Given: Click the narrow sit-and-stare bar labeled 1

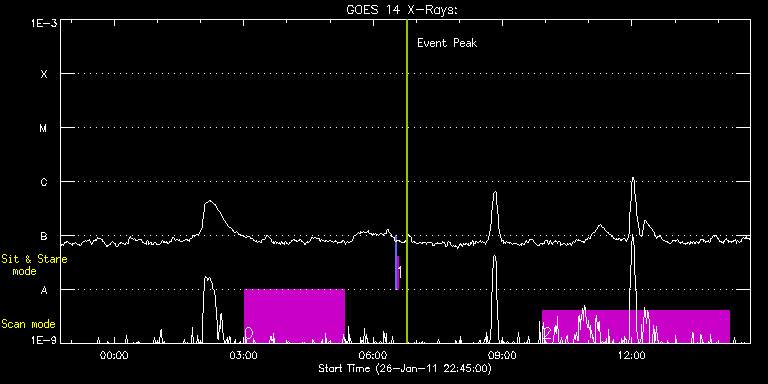Looking at the screenshot, I should coord(397,272).
